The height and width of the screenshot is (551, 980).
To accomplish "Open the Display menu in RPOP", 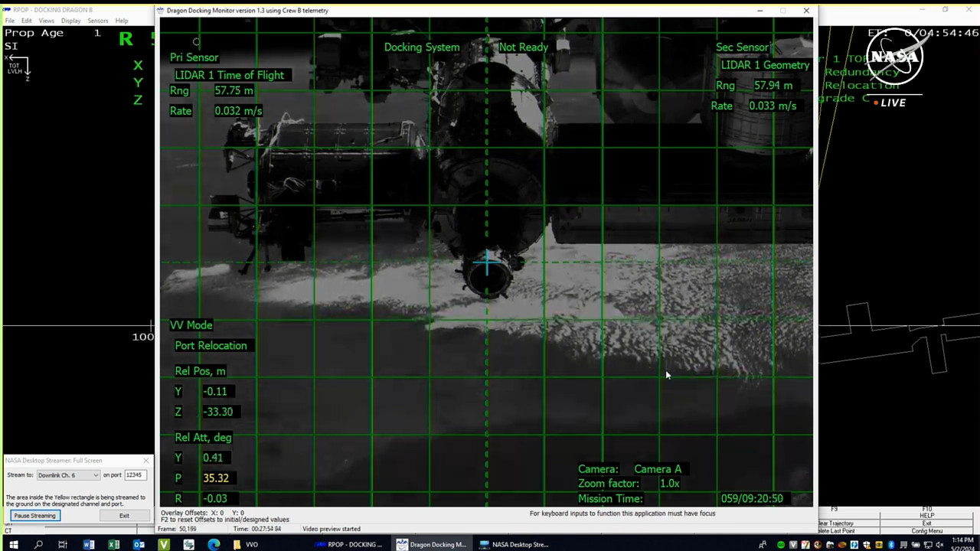I will pos(71,21).
